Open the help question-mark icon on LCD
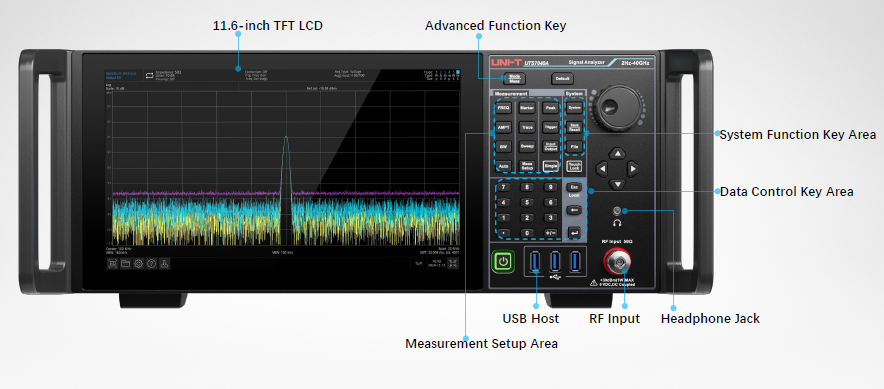Viewport: 884px width, 389px height. tap(151, 263)
